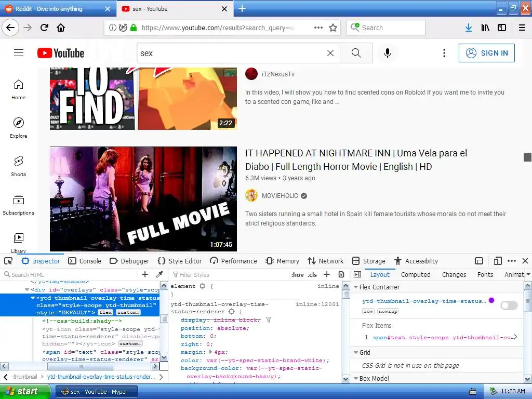Go to Home in YouTube sidebar

[19, 89]
